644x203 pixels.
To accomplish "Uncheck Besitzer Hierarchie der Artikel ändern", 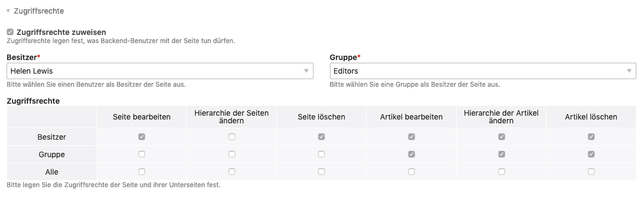I will click(x=501, y=136).
